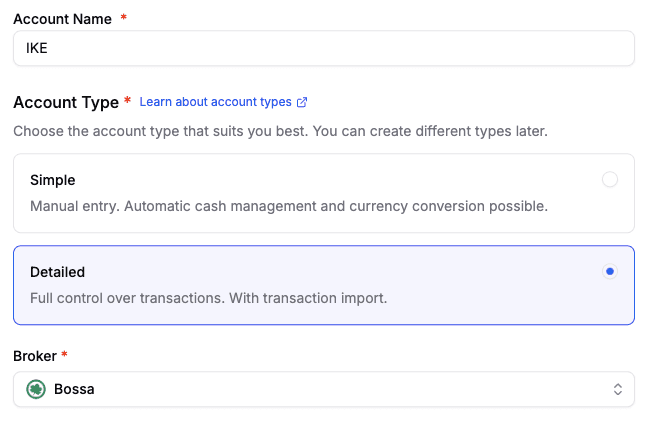Screen dimensions: 651x421
Task: Click the 'Manual entry' description of Simple
Action: pos(289,206)
